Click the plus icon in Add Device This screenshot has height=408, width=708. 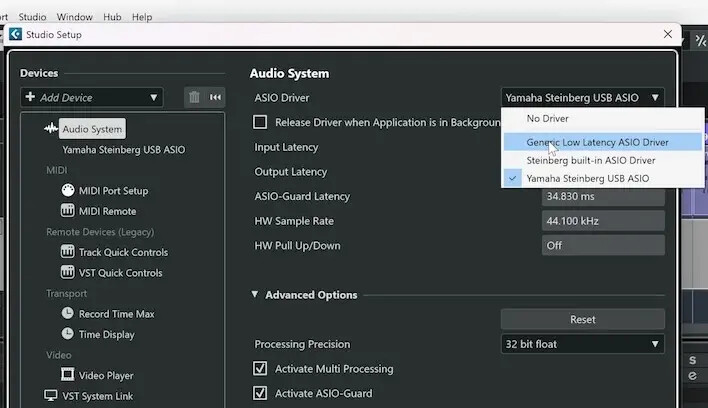pyautogui.click(x=30, y=97)
